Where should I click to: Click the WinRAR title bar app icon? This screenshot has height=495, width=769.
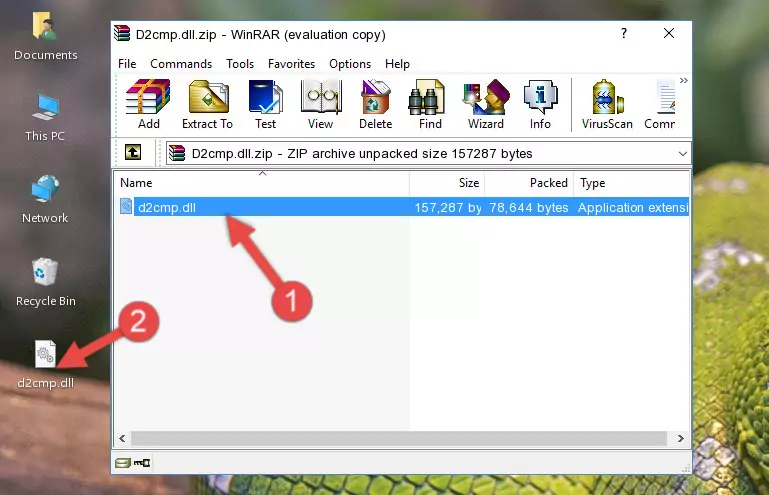[x=122, y=34]
